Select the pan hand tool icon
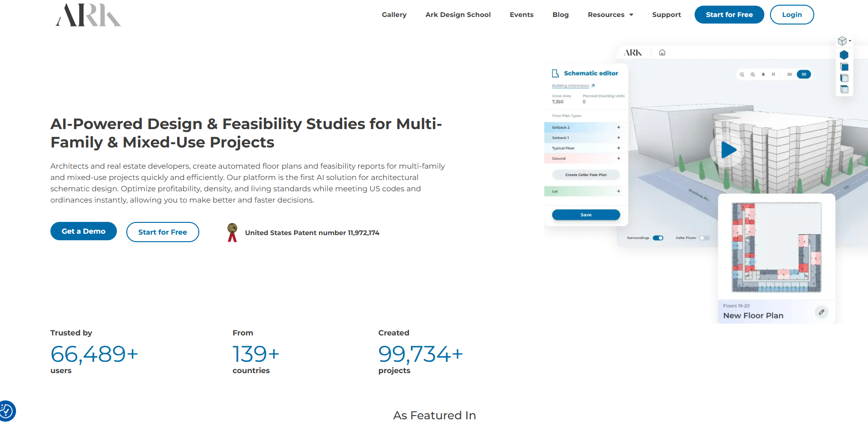This screenshot has height=424, width=868. (x=763, y=74)
